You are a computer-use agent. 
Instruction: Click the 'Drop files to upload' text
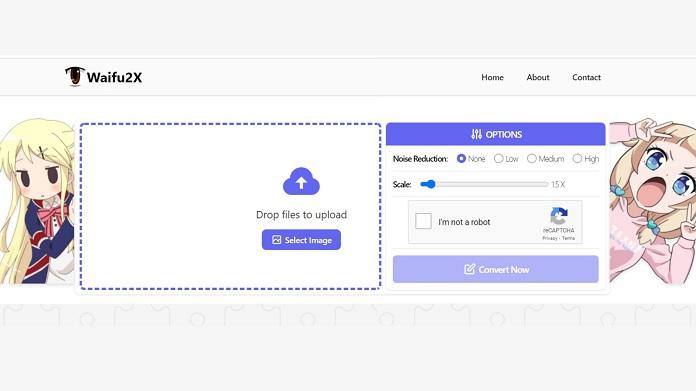pos(301,215)
